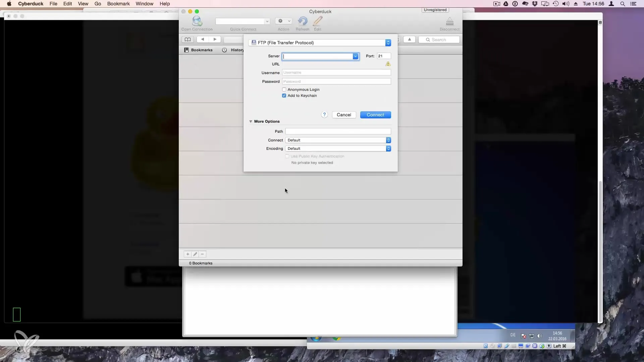The width and height of the screenshot is (644, 362).
Task: Click the Google Drive menu bar icon
Action: coord(506,4)
